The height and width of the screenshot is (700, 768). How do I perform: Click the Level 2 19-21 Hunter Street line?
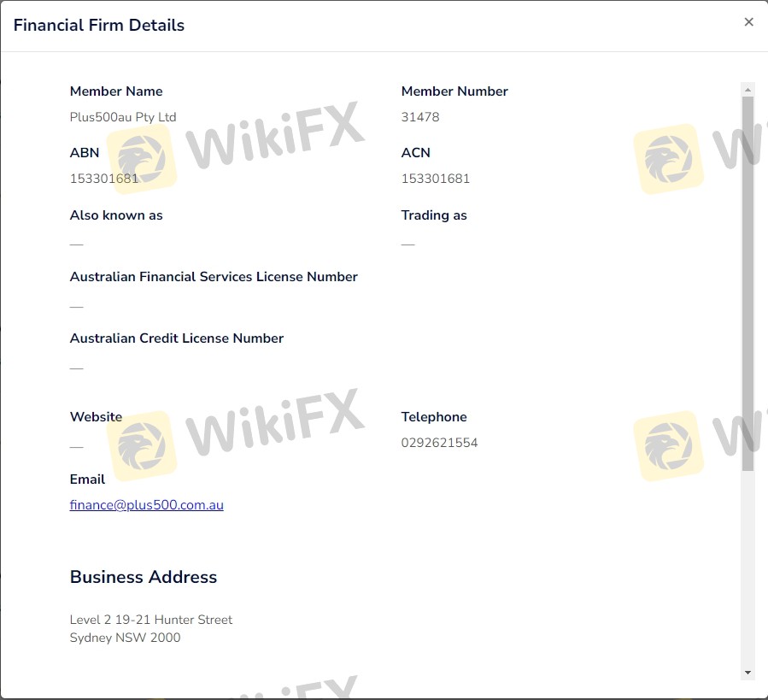coord(151,620)
